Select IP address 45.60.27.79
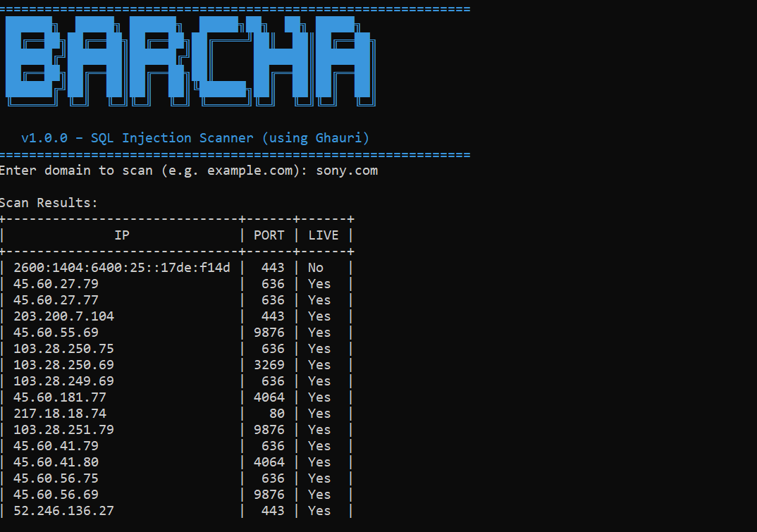The height and width of the screenshot is (532, 757). pos(56,284)
